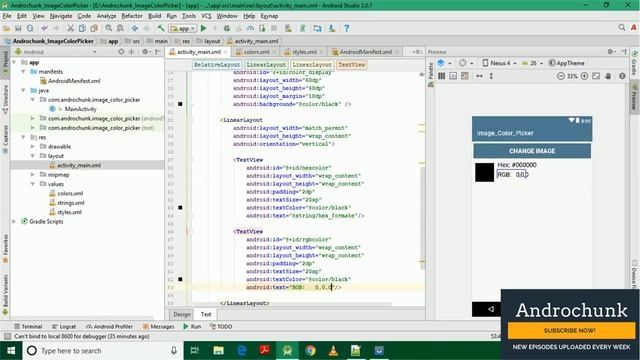Open the File menu
Image resolution: width=640 pixels, height=360 pixels.
tap(7, 16)
